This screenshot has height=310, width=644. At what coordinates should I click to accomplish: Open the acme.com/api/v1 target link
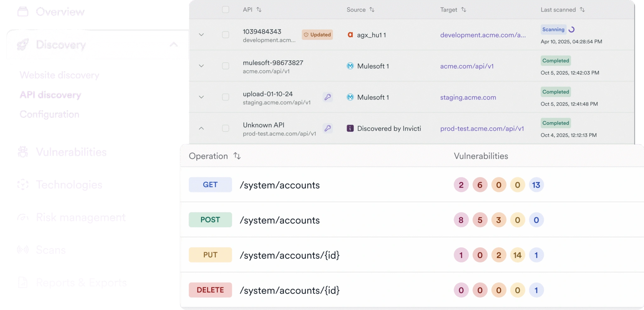pos(467,66)
